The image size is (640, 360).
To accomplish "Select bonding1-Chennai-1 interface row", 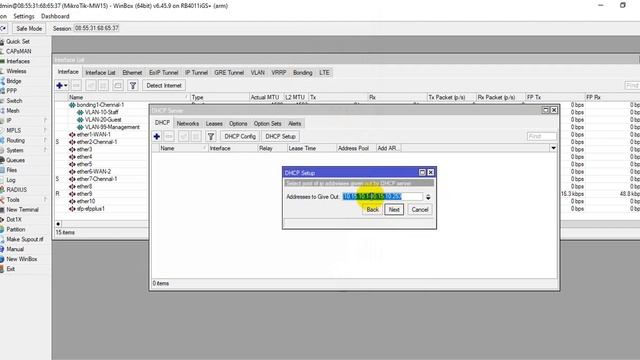I will pyautogui.click(x=100, y=105).
